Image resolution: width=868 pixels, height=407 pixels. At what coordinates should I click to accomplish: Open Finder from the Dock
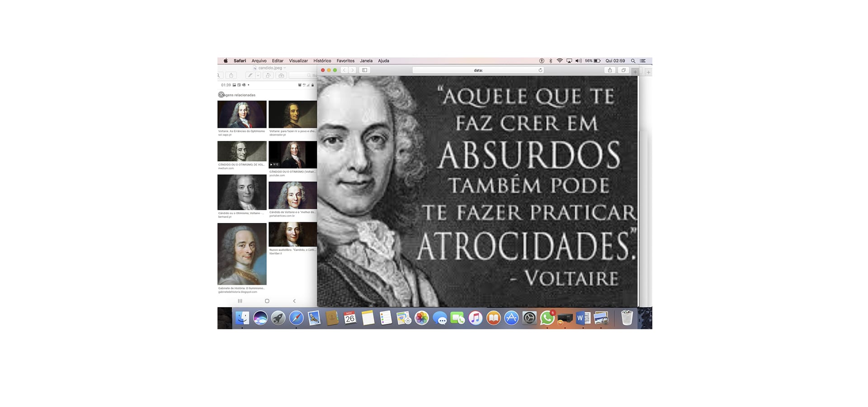(242, 318)
